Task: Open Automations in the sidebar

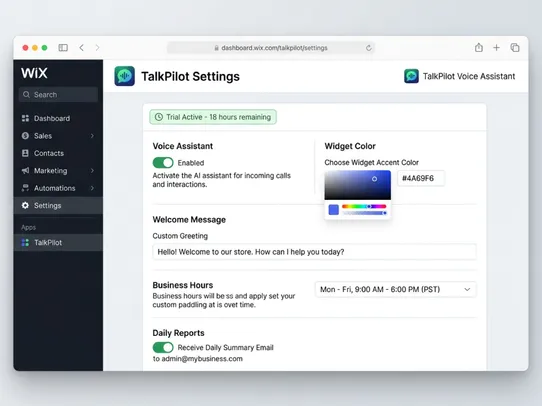Action: (x=58, y=188)
